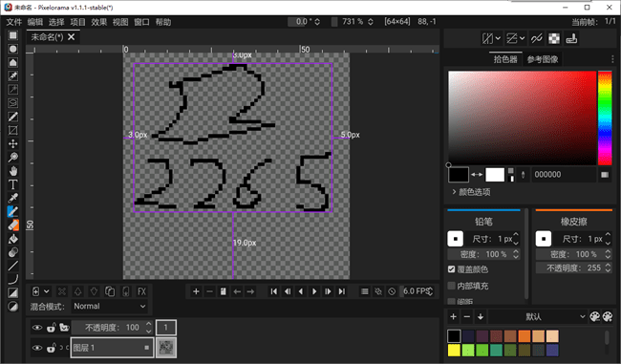The image size is (621, 364).
Task: Select the Crop tool
Action: (x=12, y=130)
